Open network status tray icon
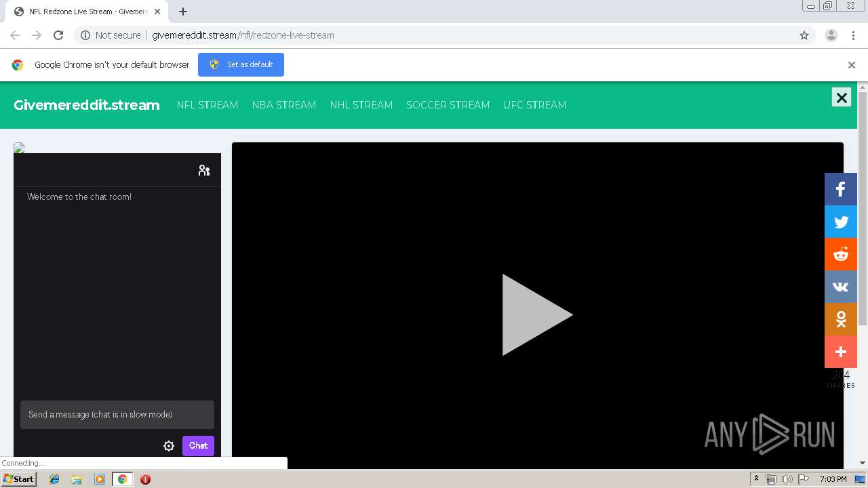 click(771, 479)
